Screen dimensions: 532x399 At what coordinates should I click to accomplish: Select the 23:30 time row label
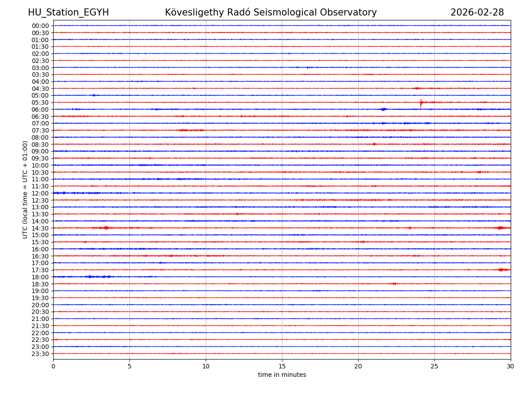tap(40, 354)
